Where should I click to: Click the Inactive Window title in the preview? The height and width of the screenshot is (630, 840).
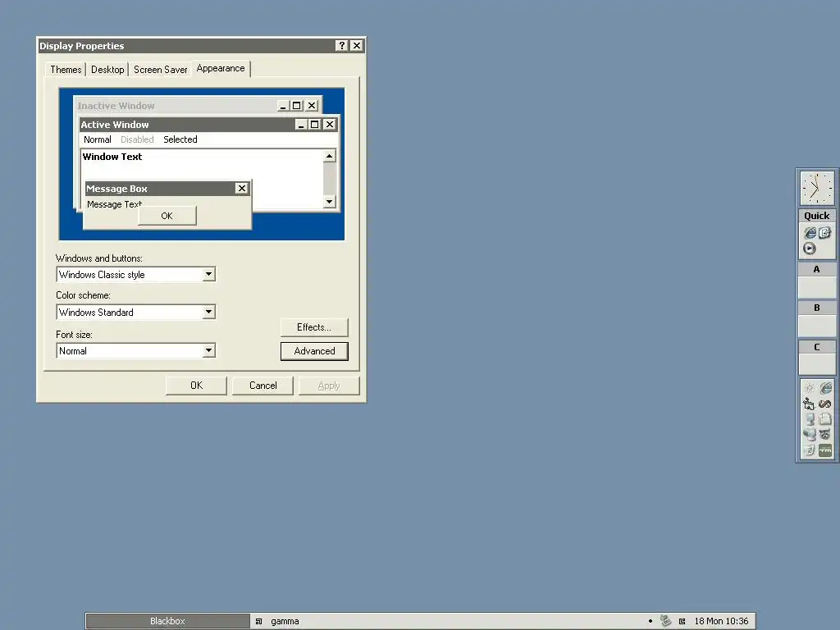(x=116, y=106)
